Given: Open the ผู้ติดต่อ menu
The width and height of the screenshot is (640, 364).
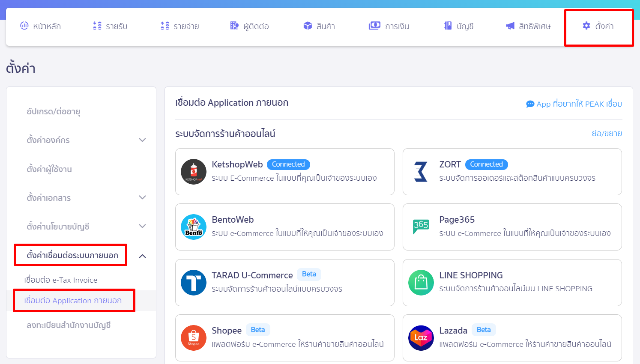Looking at the screenshot, I should pyautogui.click(x=256, y=26).
